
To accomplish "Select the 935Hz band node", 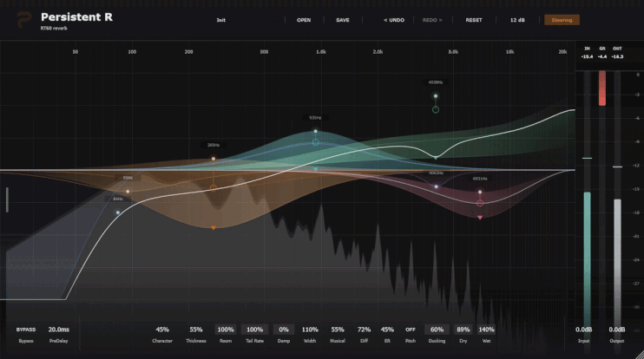I will 315,131.
